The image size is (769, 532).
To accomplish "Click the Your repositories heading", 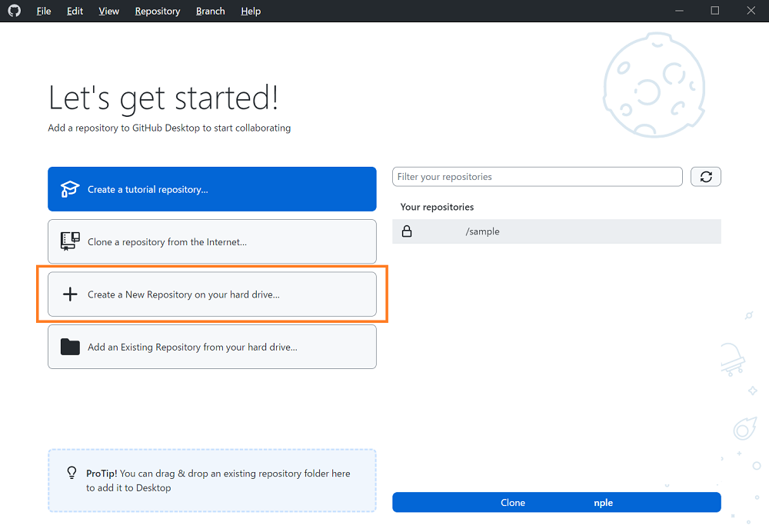I will (437, 207).
